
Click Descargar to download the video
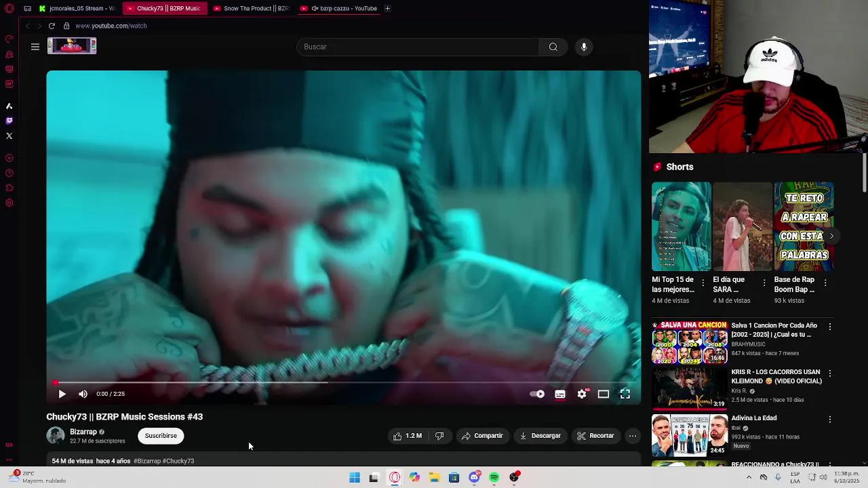540,436
